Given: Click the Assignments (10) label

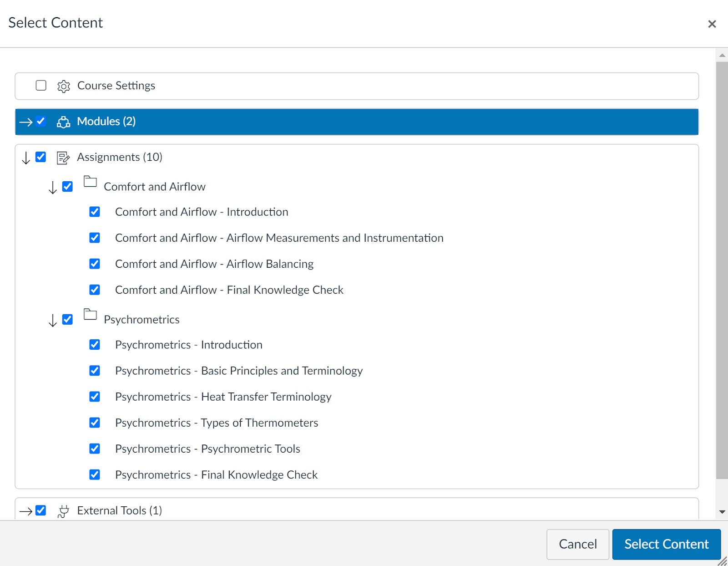Looking at the screenshot, I should coord(120,157).
